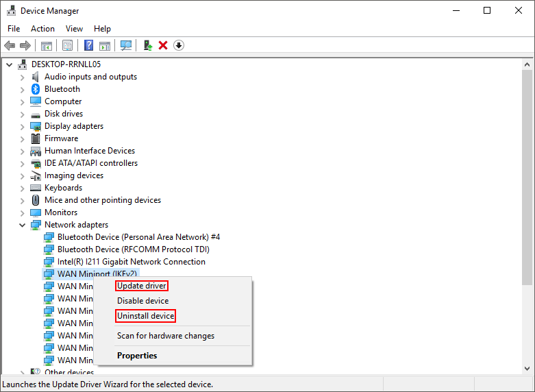Click the Forward arrow toolbar icon

pyautogui.click(x=25, y=45)
